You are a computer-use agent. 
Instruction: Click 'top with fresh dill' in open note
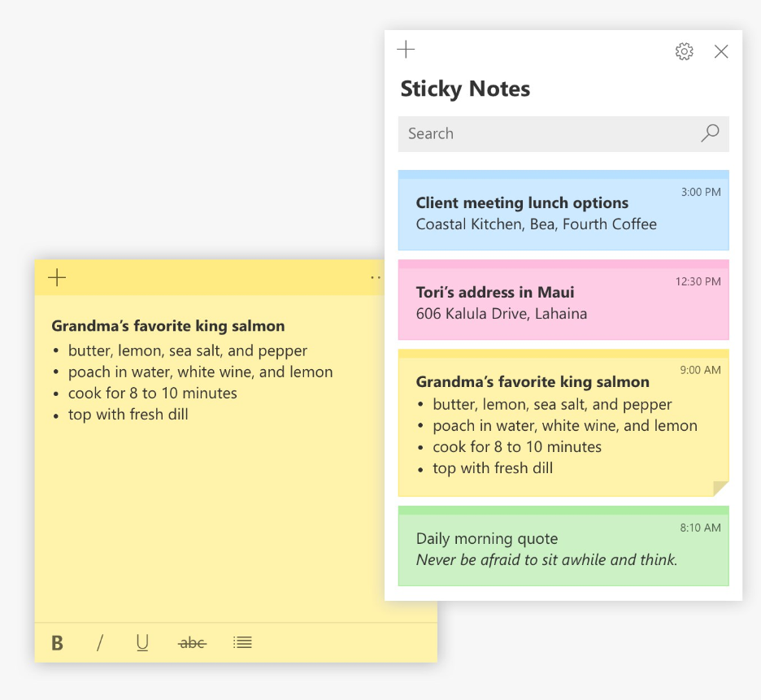pyautogui.click(x=128, y=415)
